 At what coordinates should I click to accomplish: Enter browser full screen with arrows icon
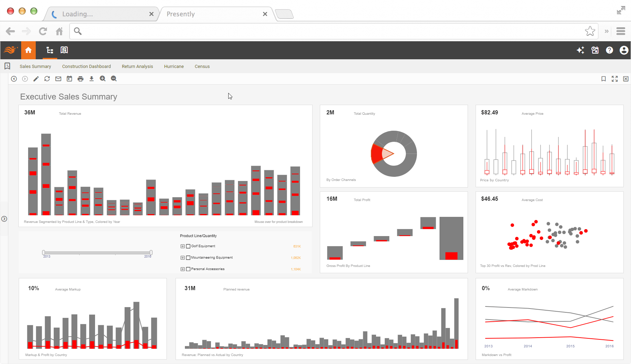tap(621, 10)
